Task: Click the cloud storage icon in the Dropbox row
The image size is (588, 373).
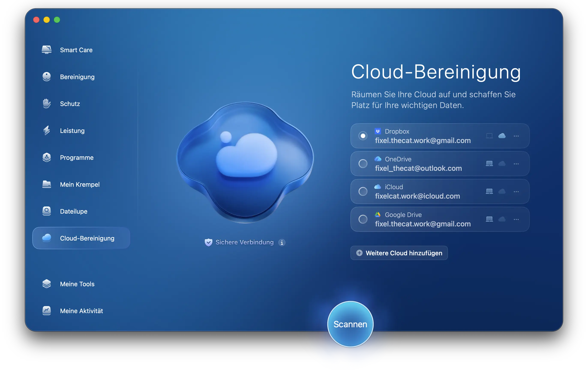Action: tap(502, 136)
